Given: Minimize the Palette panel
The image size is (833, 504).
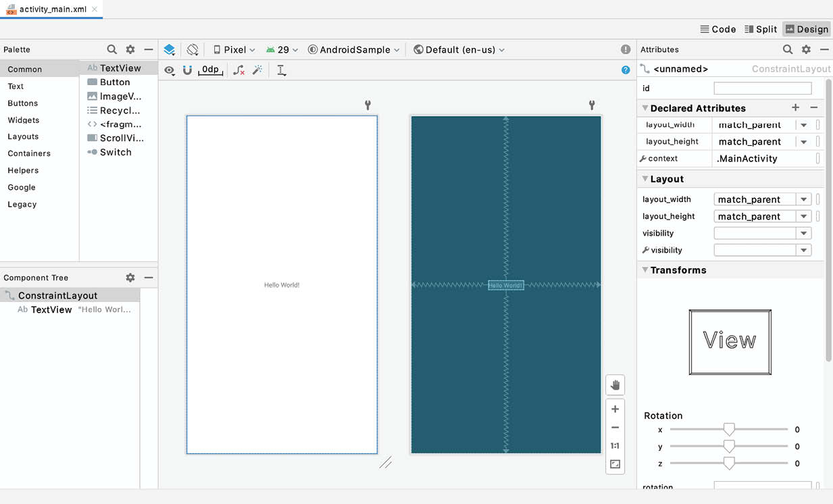Looking at the screenshot, I should (x=149, y=49).
